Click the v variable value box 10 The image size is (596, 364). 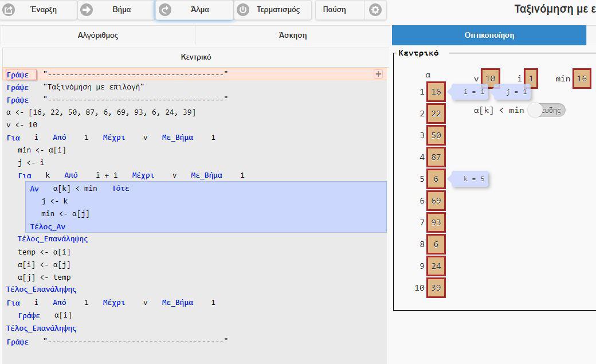pos(491,79)
